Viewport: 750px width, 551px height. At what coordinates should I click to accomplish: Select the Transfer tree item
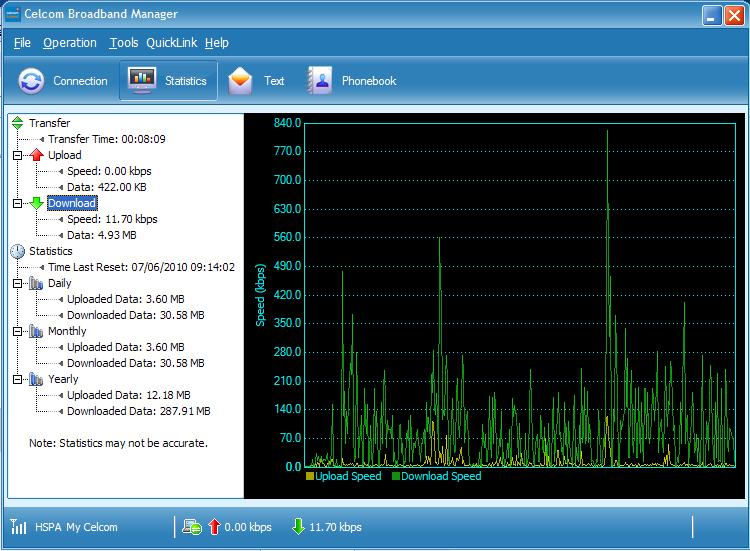click(x=49, y=123)
